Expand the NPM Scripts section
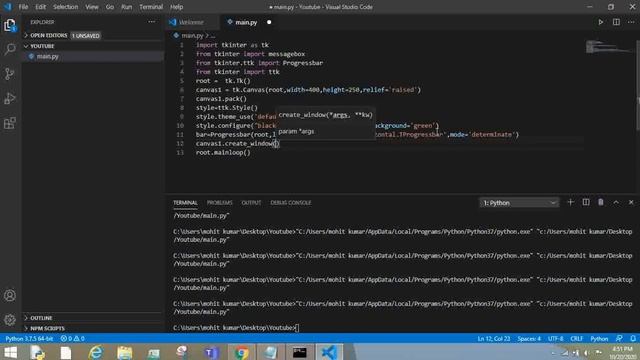Screen dimensions: 640x360 tap(47, 328)
